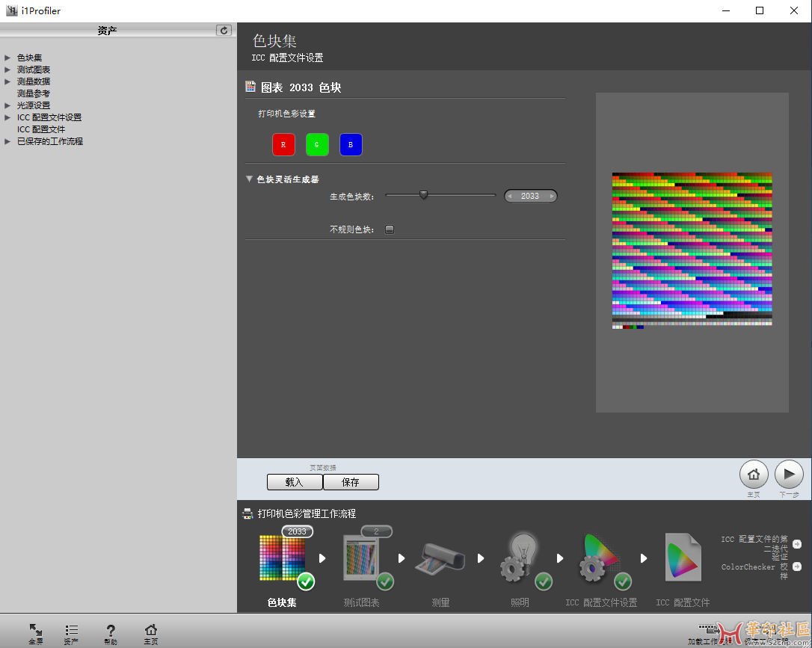Image resolution: width=812 pixels, height=648 pixels.
Task: Select 测量参考 in asset tree
Action: pos(34,93)
